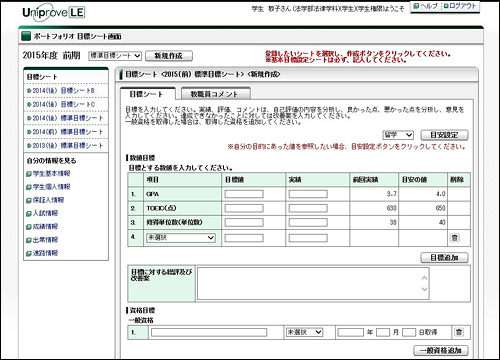Click the trash icon in 一般資格 row 1
The image size is (500, 360).
459,332
